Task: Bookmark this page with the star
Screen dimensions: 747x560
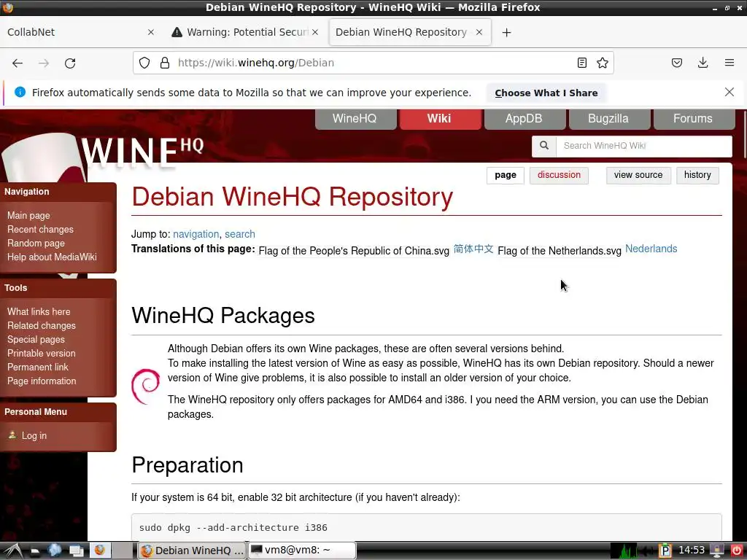Action: click(602, 63)
